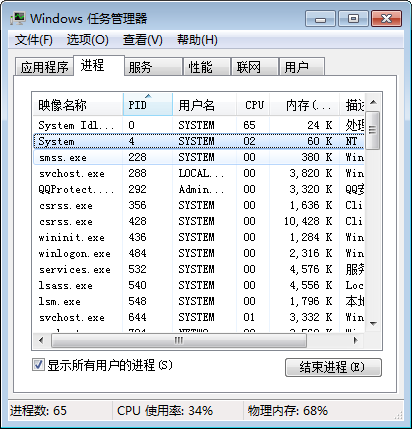Sort processes by CPU column header
The width and height of the screenshot is (412, 429).
pos(253,105)
